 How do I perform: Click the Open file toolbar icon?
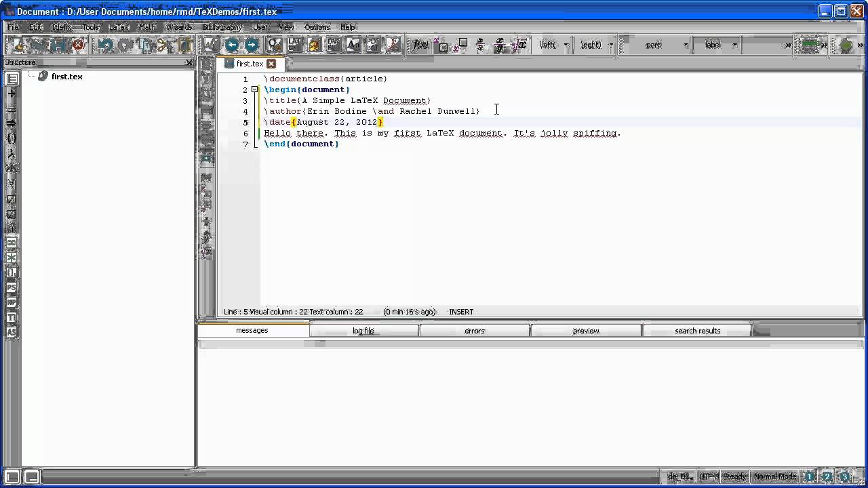tap(38, 45)
